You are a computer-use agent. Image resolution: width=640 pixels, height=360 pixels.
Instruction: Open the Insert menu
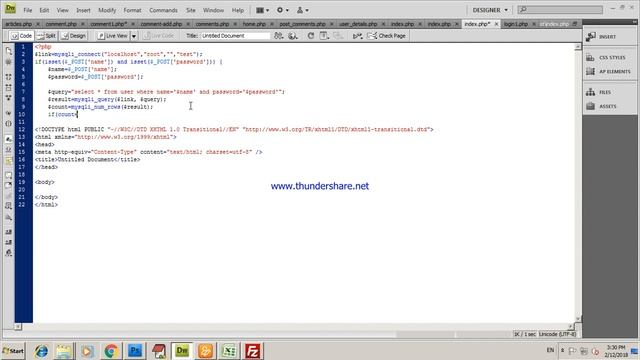coord(83,10)
